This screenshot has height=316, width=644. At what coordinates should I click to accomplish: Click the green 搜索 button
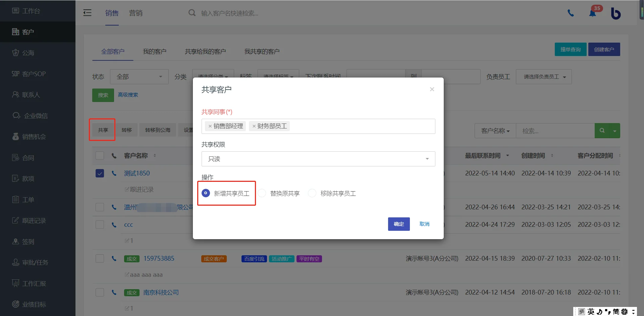103,95
